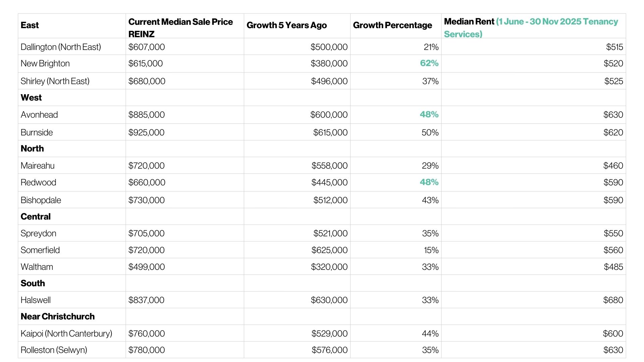Click the New Brighton row label
Viewport: 644px width, 362px height.
(45, 63)
